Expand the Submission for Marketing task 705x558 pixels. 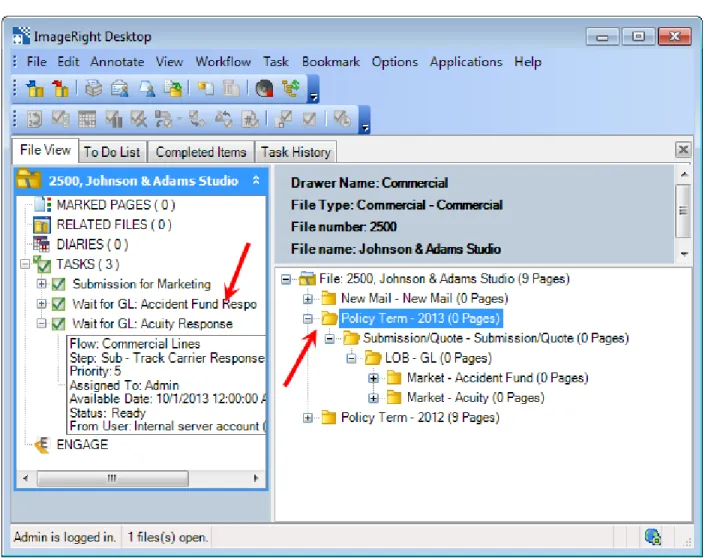[x=41, y=284]
